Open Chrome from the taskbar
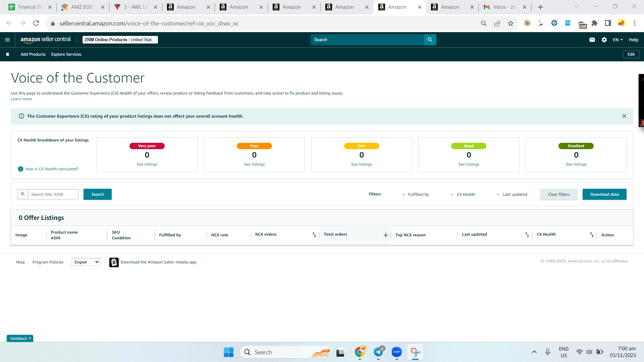Viewport: 644px width, 362px height. 360,352
